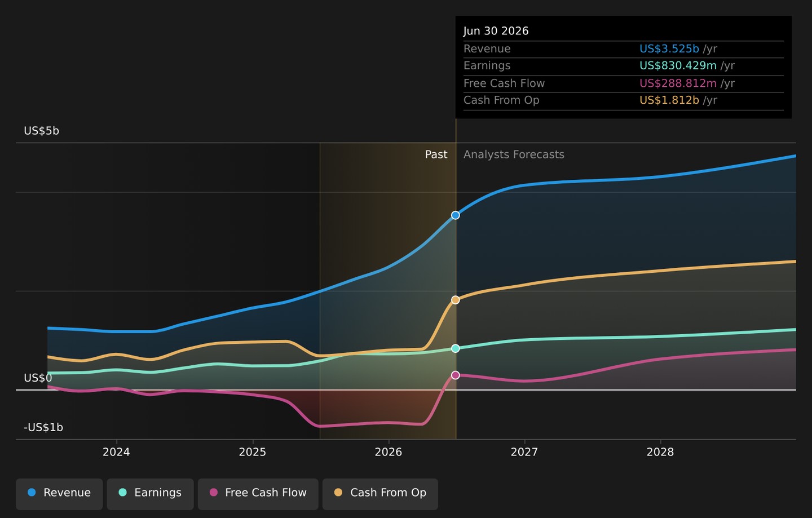
Task: Click the Analysts Forecasts label
Action: [514, 154]
